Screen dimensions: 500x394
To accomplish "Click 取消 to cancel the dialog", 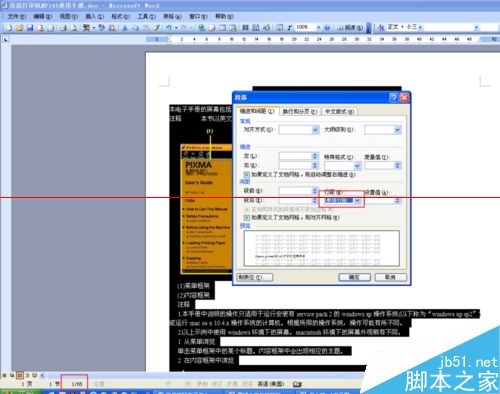I will point(390,277).
